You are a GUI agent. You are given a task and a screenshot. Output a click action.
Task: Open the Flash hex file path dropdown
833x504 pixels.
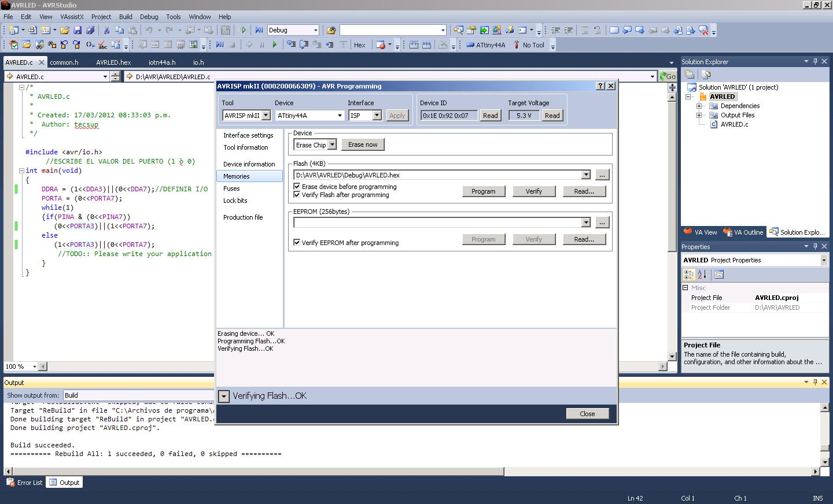586,175
